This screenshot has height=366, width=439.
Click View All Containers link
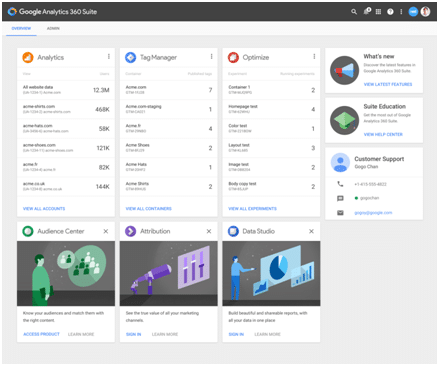tap(149, 209)
